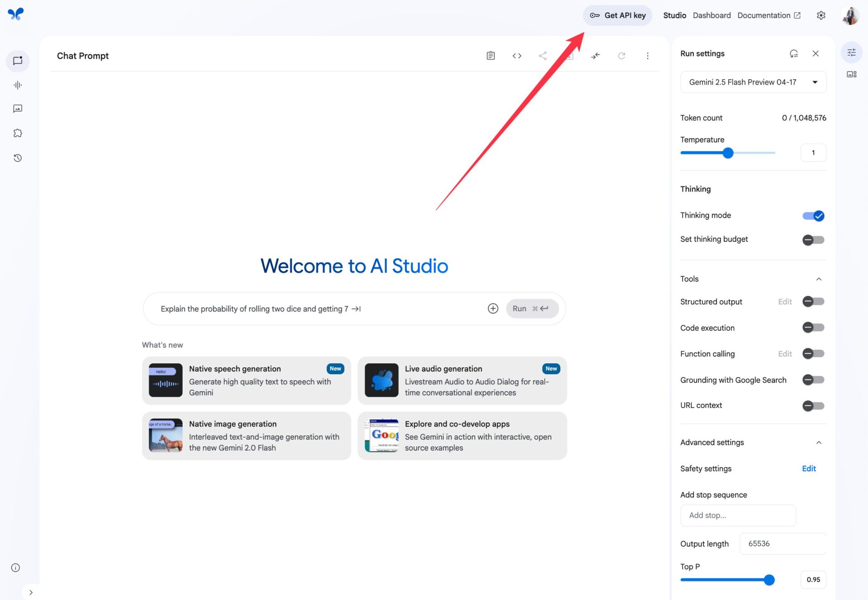Open the Native speech generation card

coord(246,380)
